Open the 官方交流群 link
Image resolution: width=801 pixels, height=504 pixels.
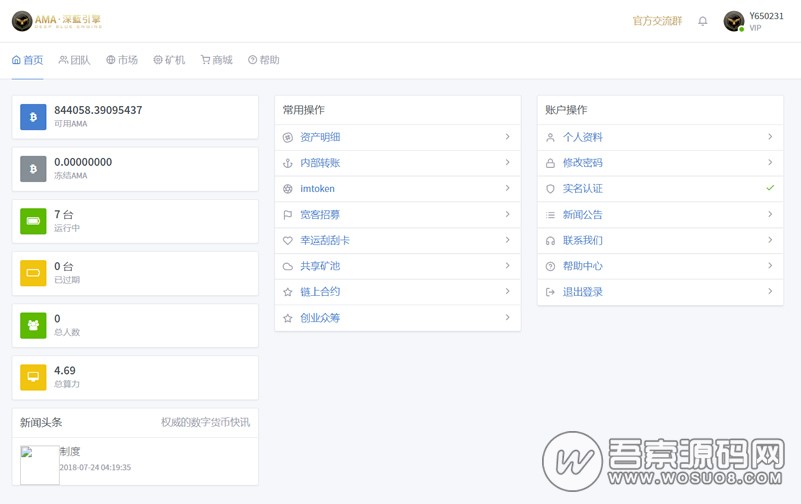657,21
